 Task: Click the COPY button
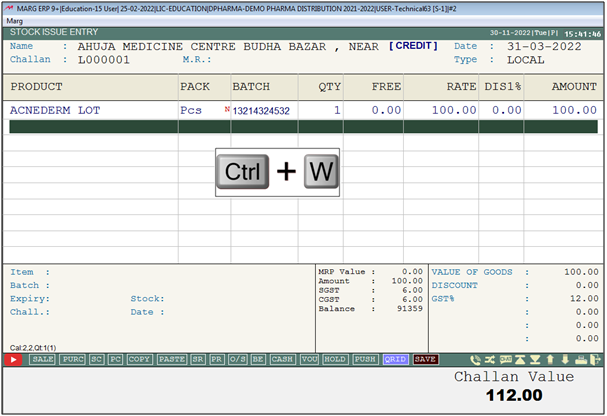pos(139,359)
